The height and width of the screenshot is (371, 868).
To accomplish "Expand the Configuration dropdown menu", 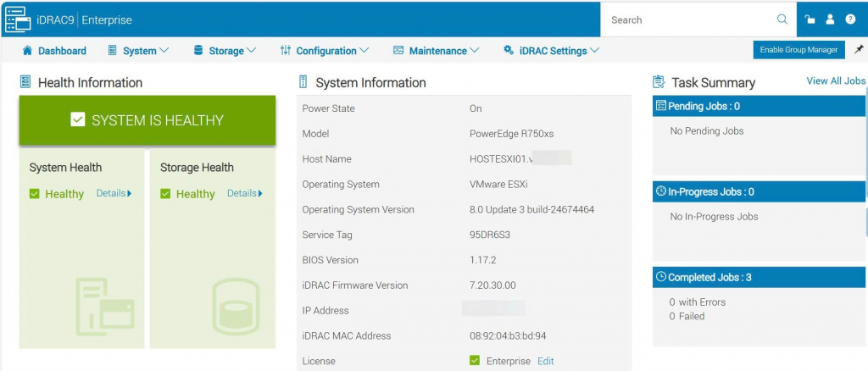I will click(x=364, y=50).
